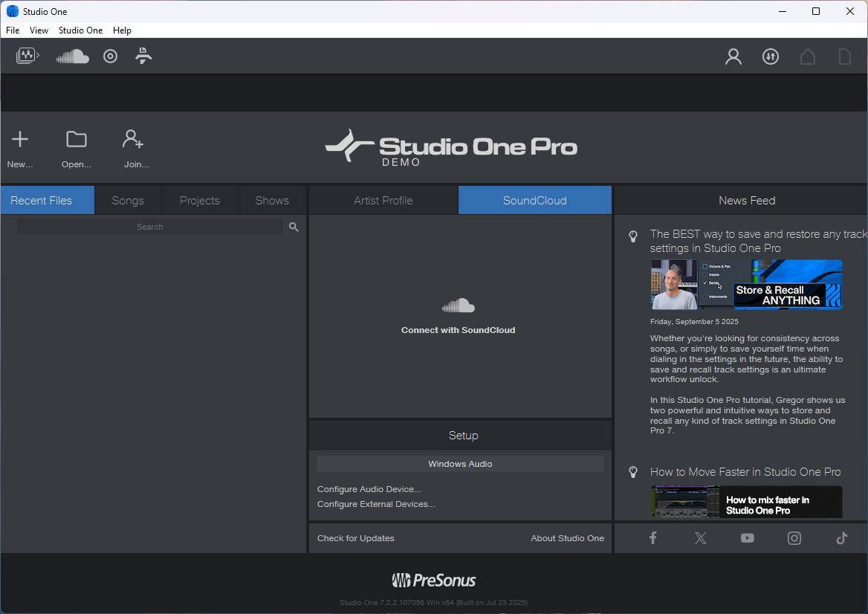The width and height of the screenshot is (868, 614).
Task: Switch to the Shows tab
Action: point(272,201)
